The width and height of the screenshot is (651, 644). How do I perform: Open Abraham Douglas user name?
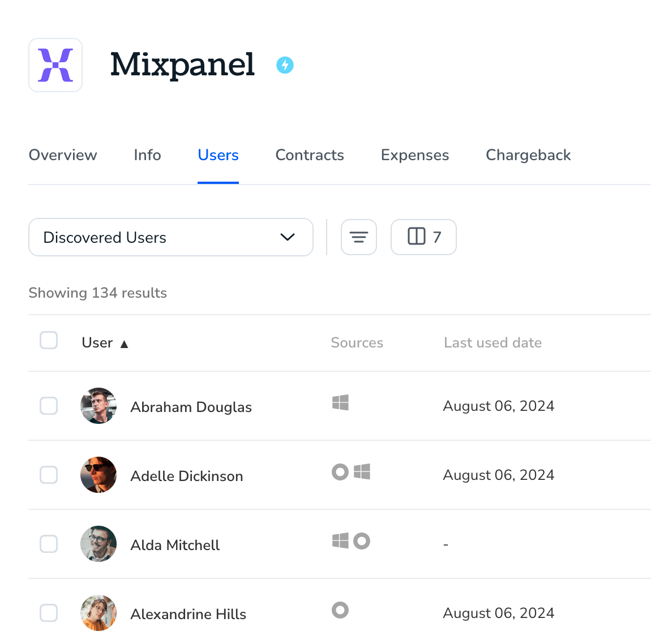[191, 407]
